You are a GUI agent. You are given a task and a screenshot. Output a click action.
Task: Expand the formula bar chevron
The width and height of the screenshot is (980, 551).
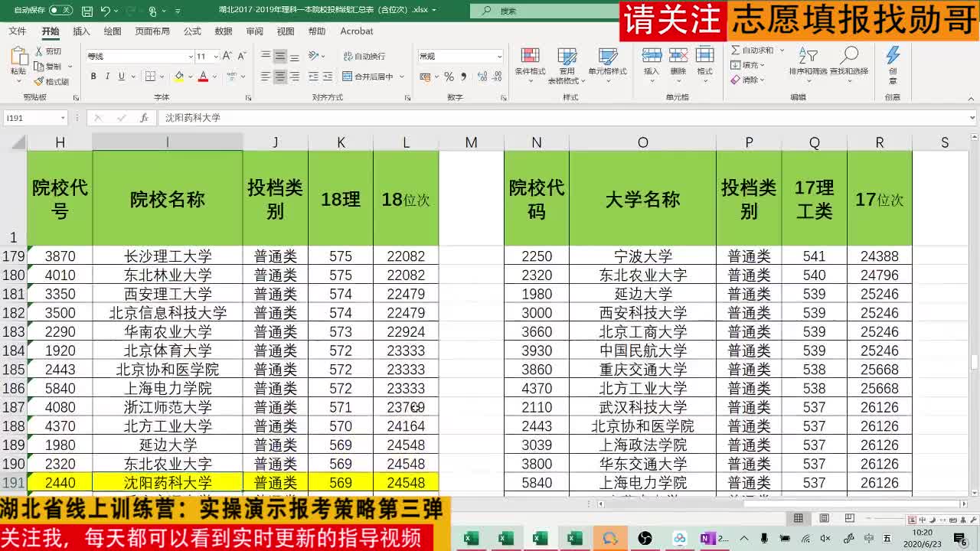pos(972,118)
